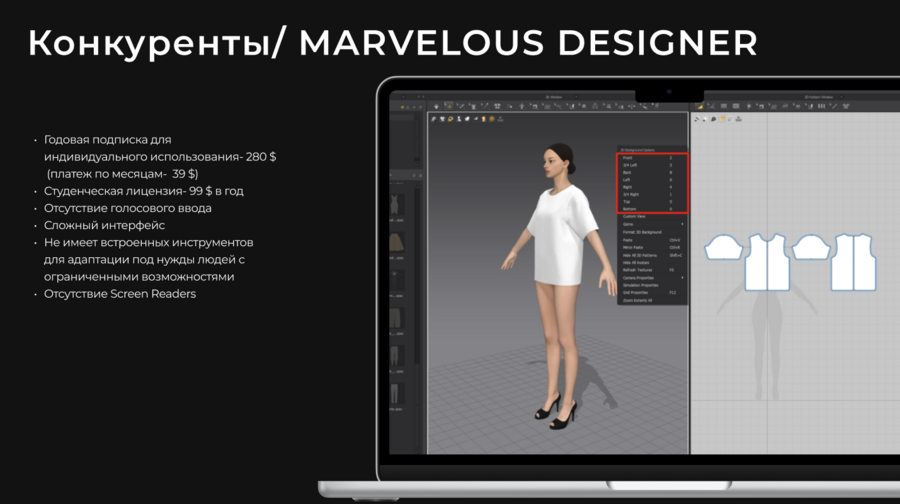The height and width of the screenshot is (504, 900).
Task: Click the Simulate arrow icon in 3D toolbar
Action: coord(436,106)
